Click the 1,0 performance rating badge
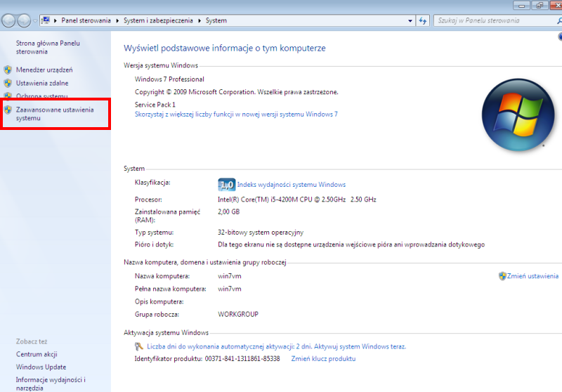The image size is (562, 392). [226, 185]
